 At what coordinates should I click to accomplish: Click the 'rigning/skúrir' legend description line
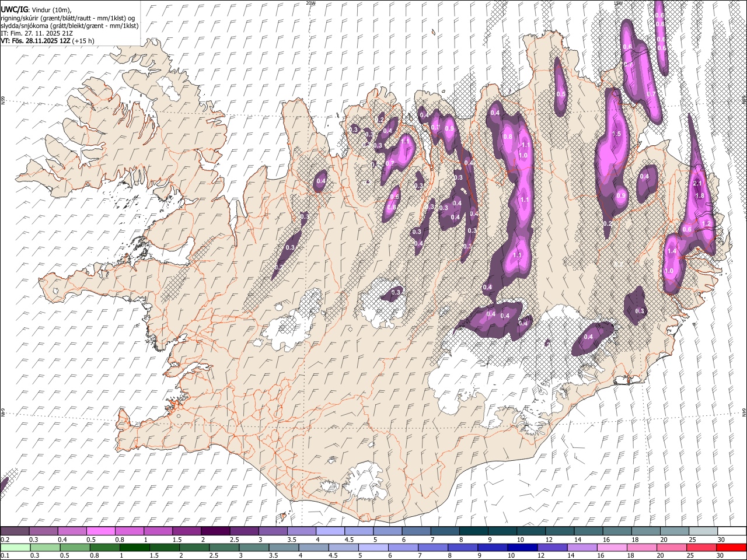pos(68,18)
